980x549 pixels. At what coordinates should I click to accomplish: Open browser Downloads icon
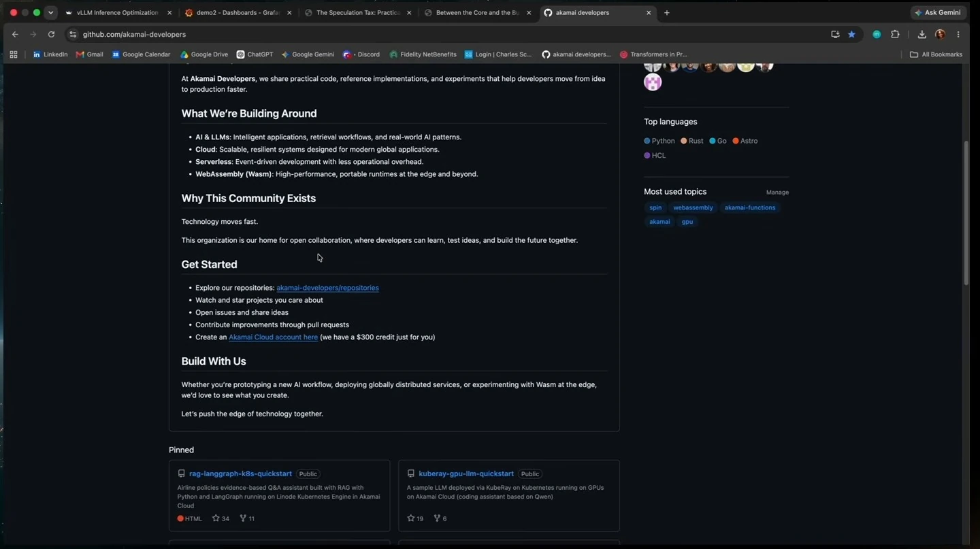[921, 34]
